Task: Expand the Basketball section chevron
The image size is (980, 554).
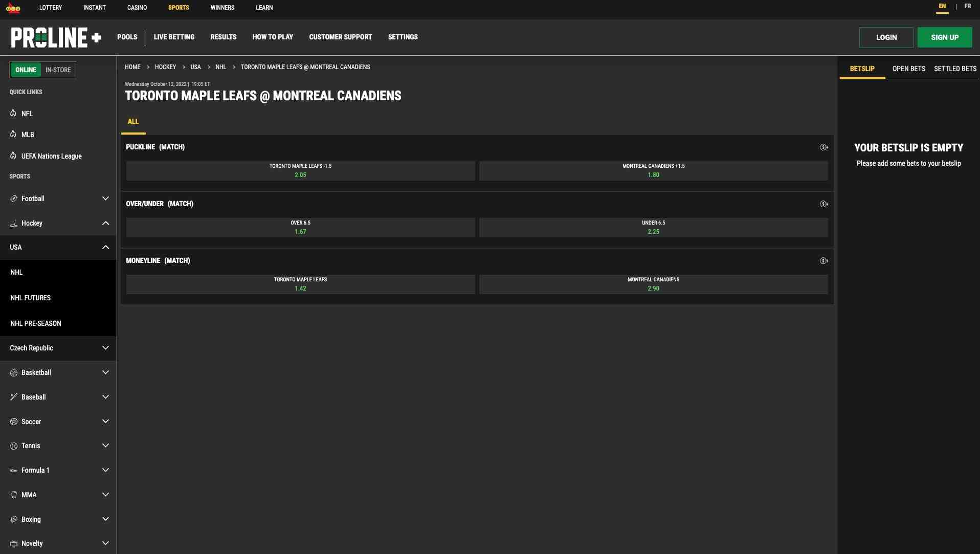Action: [105, 372]
